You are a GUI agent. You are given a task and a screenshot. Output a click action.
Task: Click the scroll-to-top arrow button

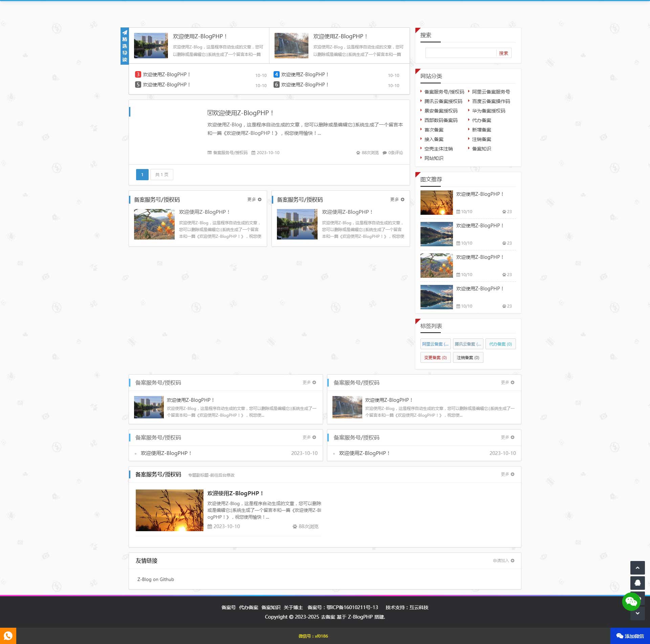(637, 568)
